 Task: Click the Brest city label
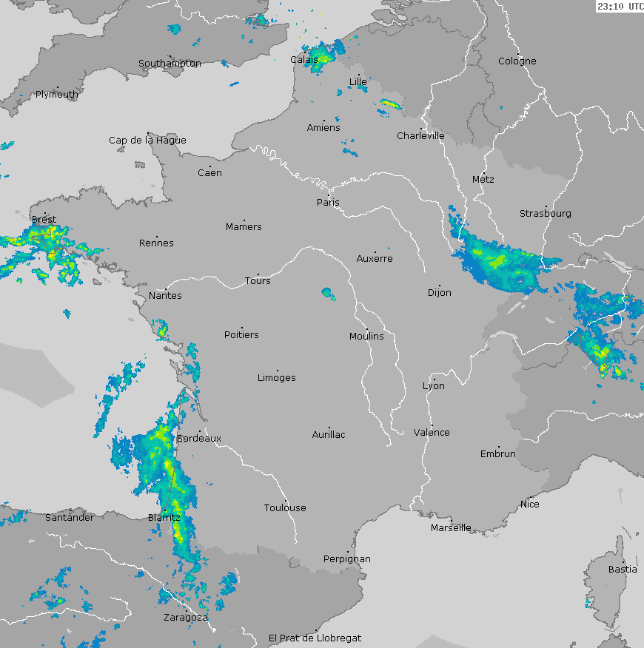(44, 220)
